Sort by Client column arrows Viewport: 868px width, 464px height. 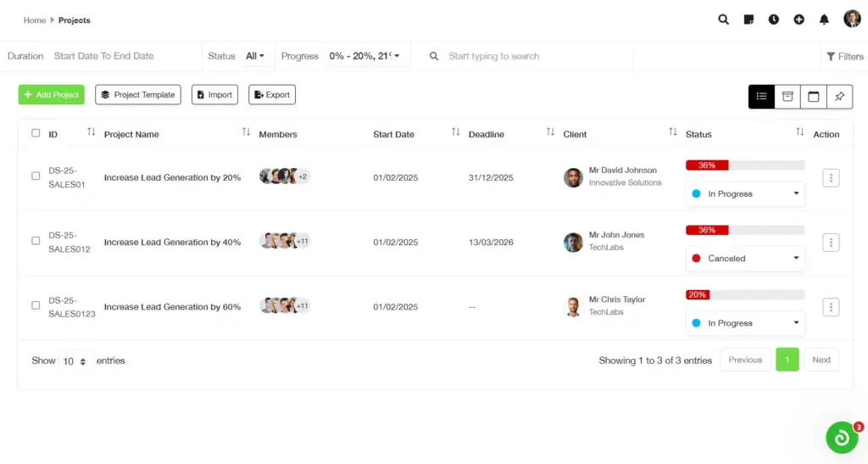(672, 131)
